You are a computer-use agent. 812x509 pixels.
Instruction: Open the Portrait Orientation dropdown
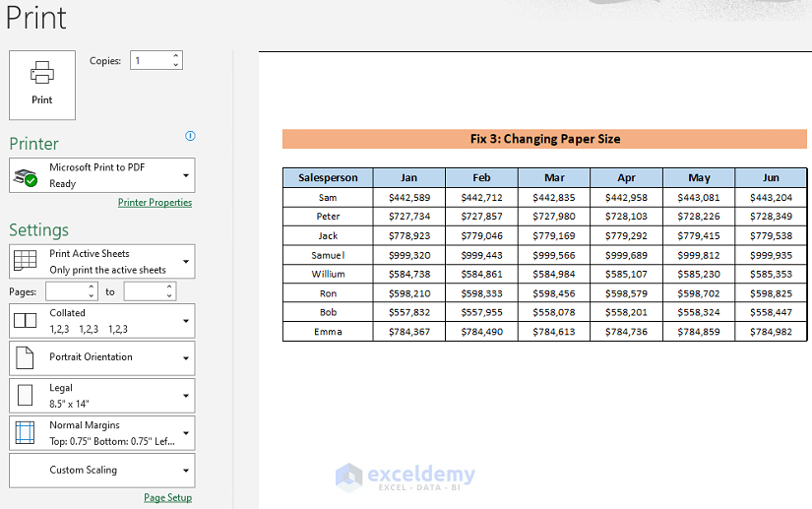102,357
